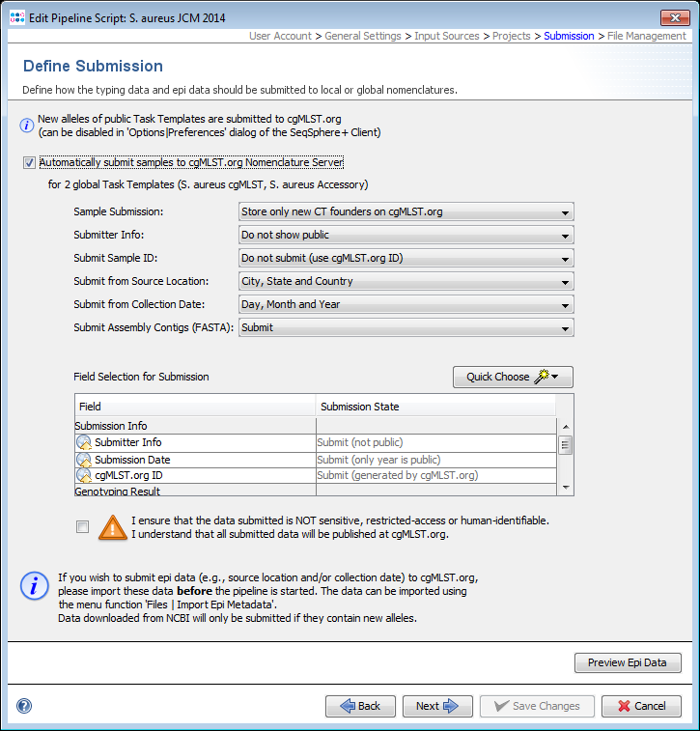Click the Save Changes button
This screenshot has width=700, height=731.
(x=537, y=706)
